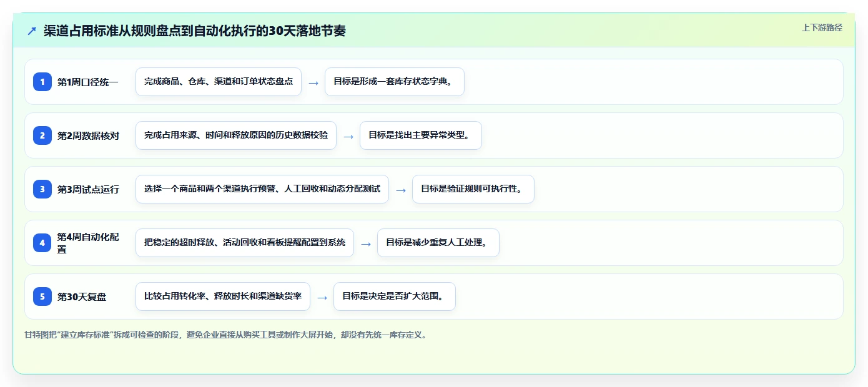Open the 目标是减少重复人工处理 card
Image resolution: width=868 pixels, height=387 pixels.
(438, 243)
